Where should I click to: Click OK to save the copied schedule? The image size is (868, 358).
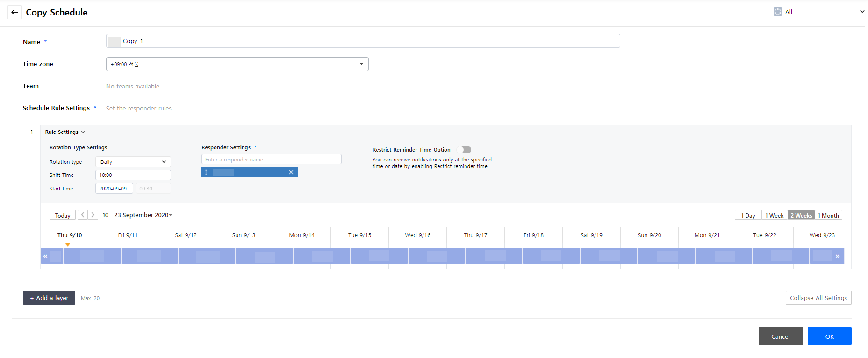pos(829,336)
